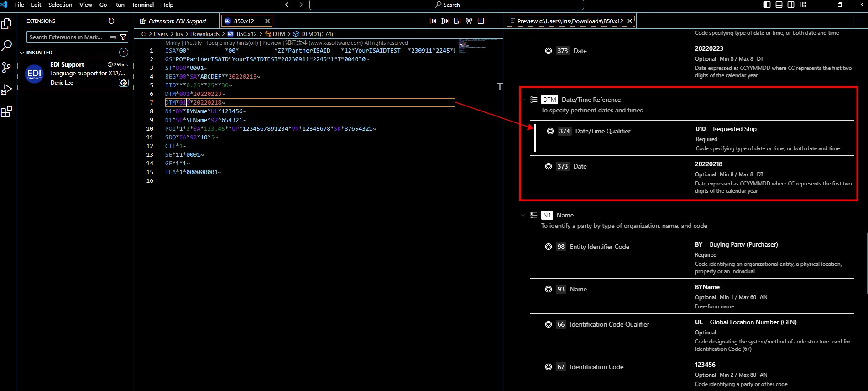Viewport: 868px width, 391px height.
Task: Open the Search view in activity bar
Action: coord(7,46)
